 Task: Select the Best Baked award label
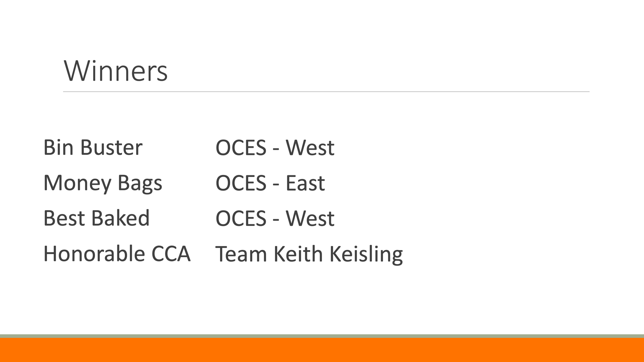click(x=96, y=218)
